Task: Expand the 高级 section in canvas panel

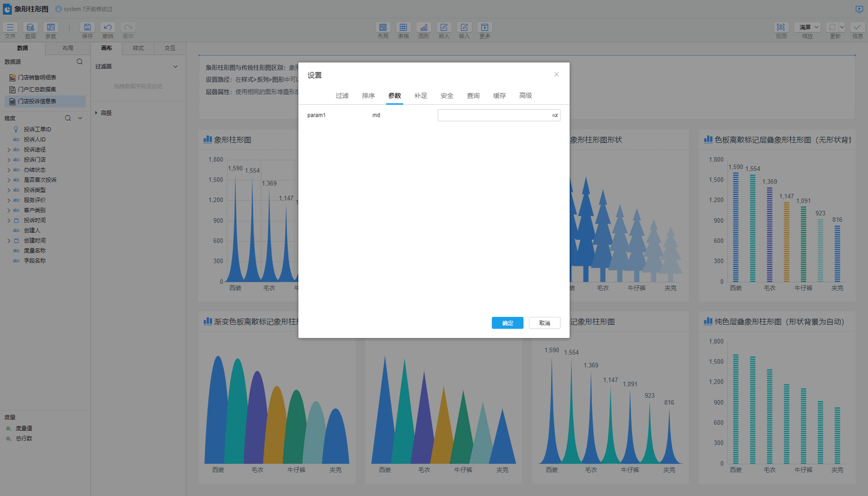Action: [96, 113]
